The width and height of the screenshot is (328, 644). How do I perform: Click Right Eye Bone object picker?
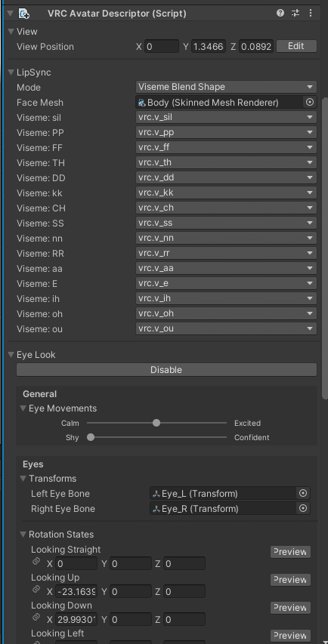(303, 508)
